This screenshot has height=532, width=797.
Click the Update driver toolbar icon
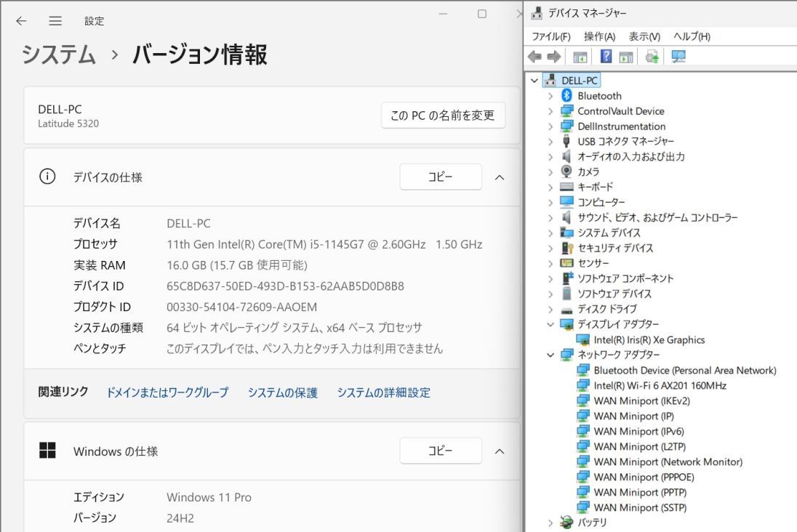click(652, 57)
